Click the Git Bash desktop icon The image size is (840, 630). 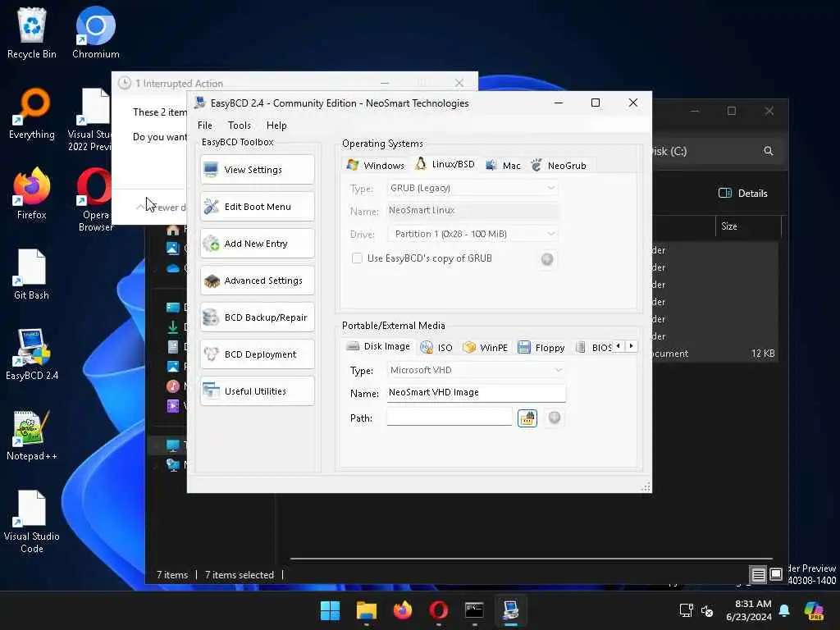32,274
